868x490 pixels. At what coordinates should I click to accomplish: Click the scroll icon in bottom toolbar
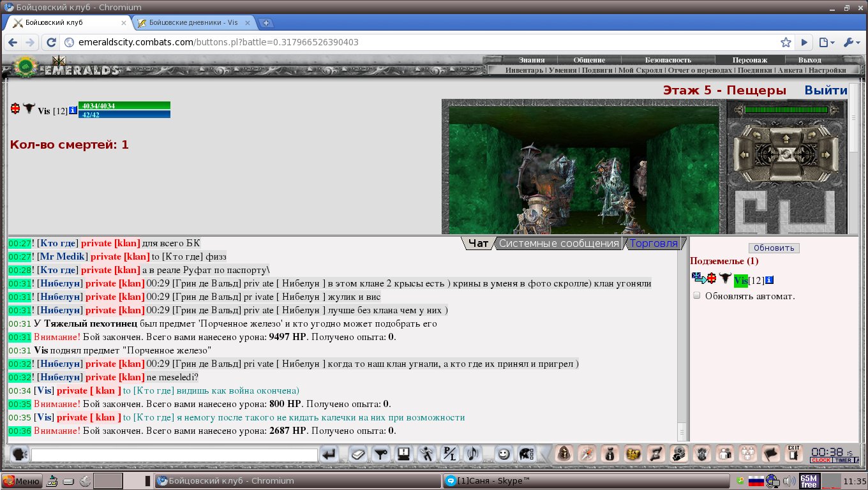point(656,454)
